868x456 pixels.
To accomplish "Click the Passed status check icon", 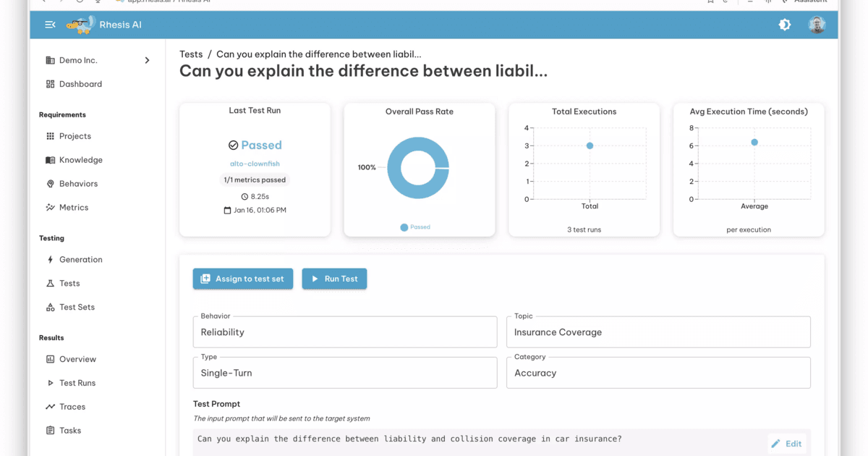I will 233,145.
